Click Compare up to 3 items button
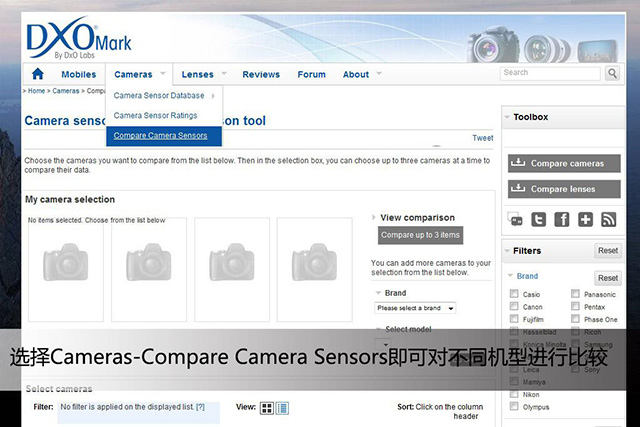Screen dimensions: 640x427 [x=420, y=235]
